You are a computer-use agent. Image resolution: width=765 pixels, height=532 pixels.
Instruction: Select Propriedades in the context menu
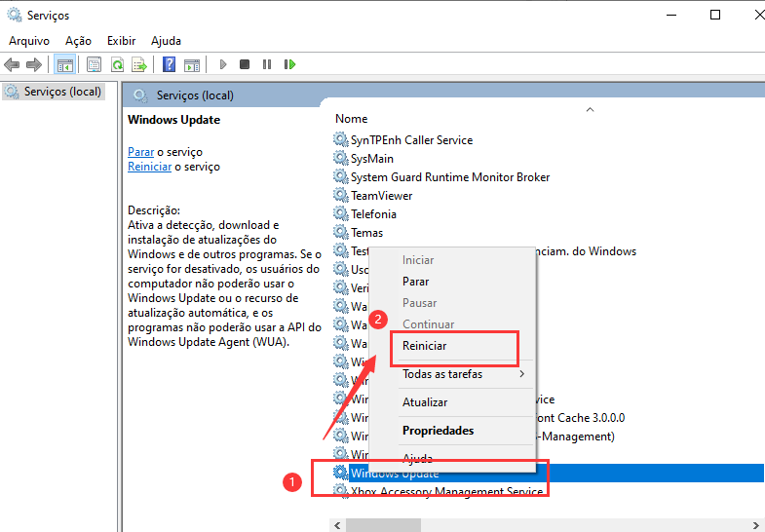point(438,431)
